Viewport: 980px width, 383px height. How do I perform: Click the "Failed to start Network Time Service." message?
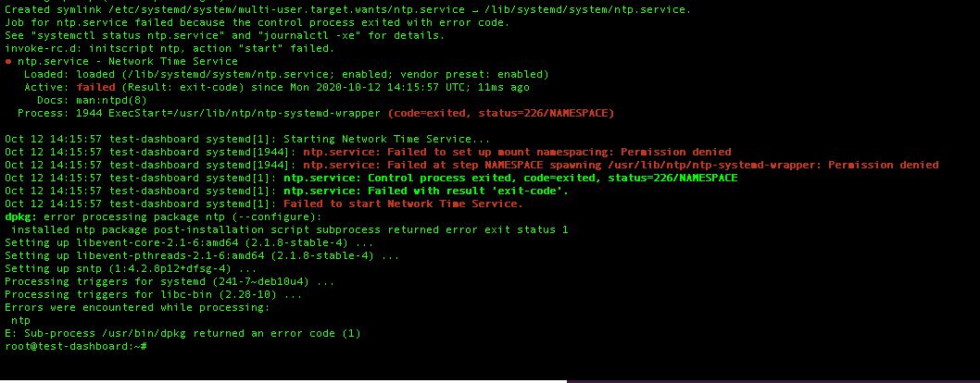click(x=403, y=204)
